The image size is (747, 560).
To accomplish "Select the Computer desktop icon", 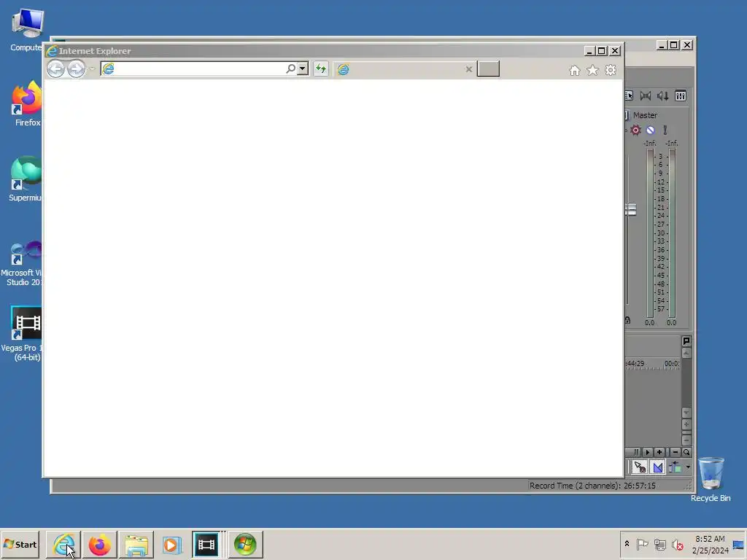I will click(27, 30).
